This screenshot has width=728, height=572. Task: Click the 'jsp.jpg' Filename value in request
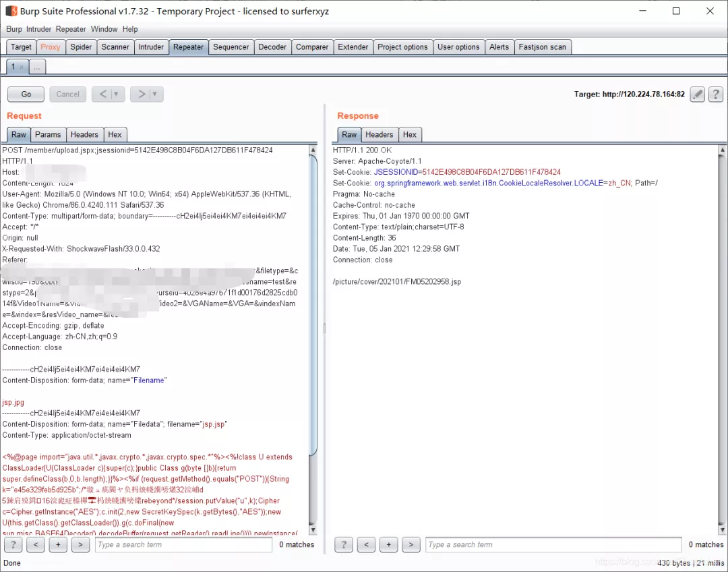pos(13,403)
